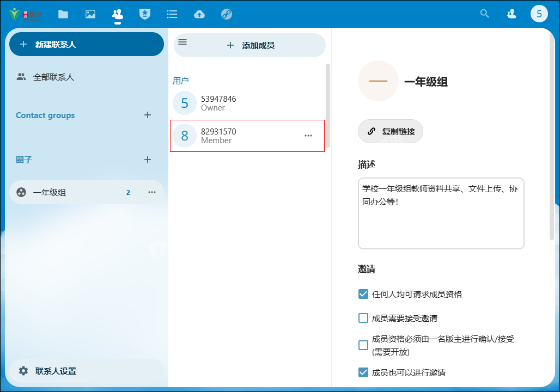Viewport: 560px width, 392px height.
Task: Click the search magnifier icon
Action: (x=484, y=14)
